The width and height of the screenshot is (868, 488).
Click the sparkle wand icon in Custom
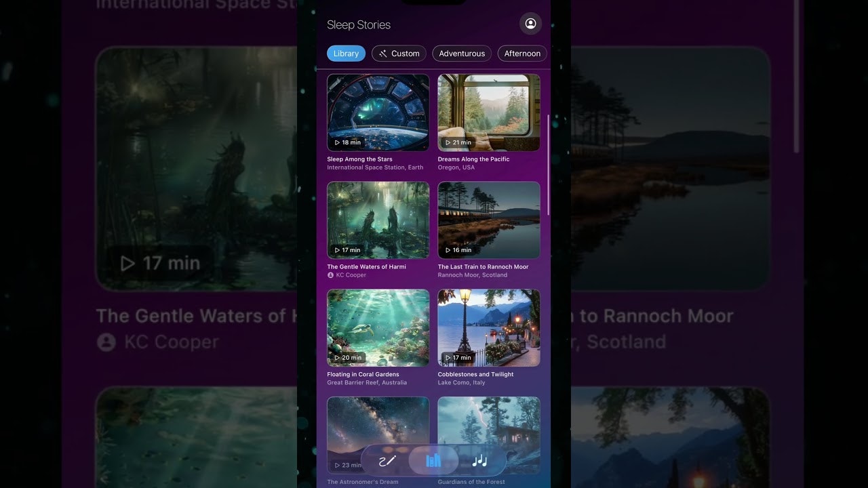coord(383,54)
